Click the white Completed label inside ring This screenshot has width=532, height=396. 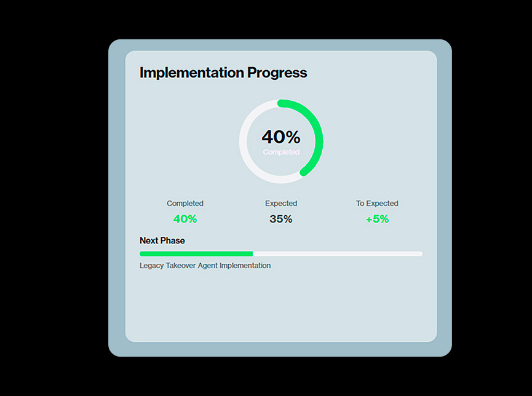coord(280,152)
